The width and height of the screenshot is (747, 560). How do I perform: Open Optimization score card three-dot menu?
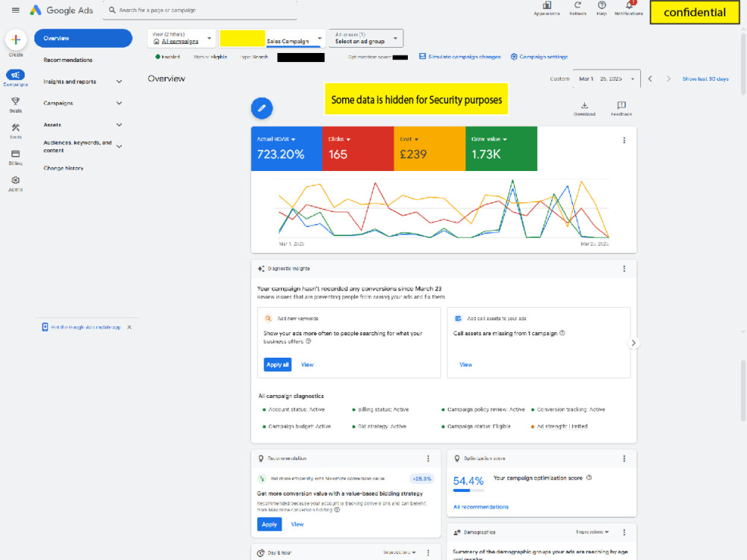(x=624, y=458)
